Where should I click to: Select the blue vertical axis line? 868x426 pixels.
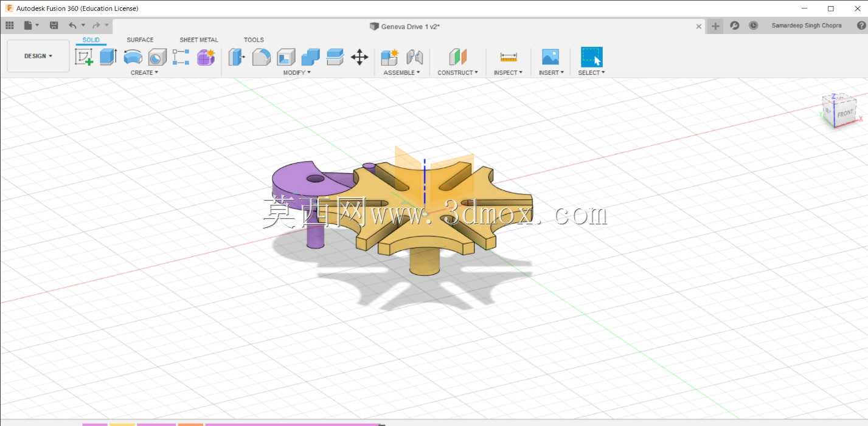pos(425,182)
